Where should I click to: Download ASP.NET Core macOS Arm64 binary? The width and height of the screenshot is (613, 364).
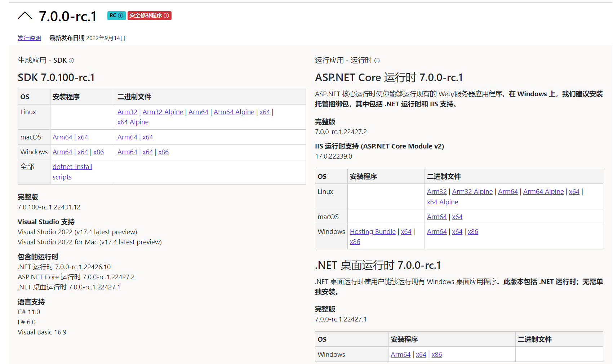pyautogui.click(x=437, y=217)
